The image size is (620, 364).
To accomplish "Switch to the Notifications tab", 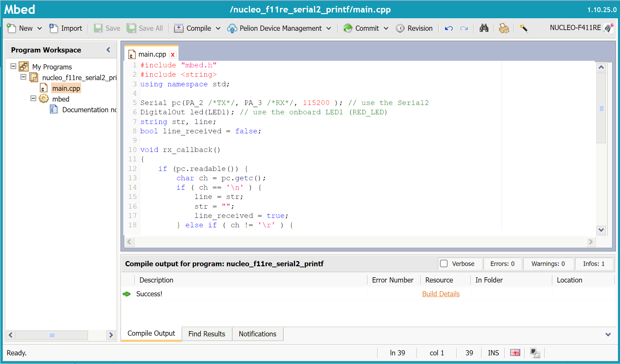I will 257,334.
